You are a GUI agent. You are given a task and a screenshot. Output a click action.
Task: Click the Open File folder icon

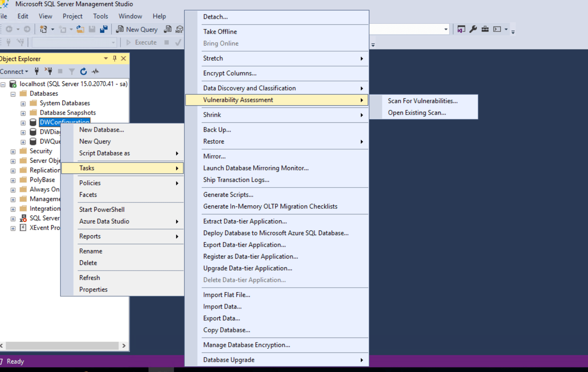(80, 29)
